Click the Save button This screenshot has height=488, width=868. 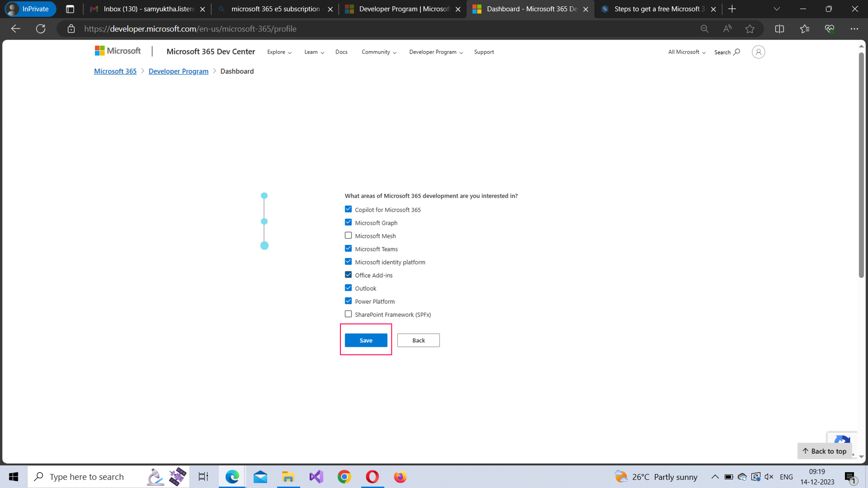click(x=366, y=340)
